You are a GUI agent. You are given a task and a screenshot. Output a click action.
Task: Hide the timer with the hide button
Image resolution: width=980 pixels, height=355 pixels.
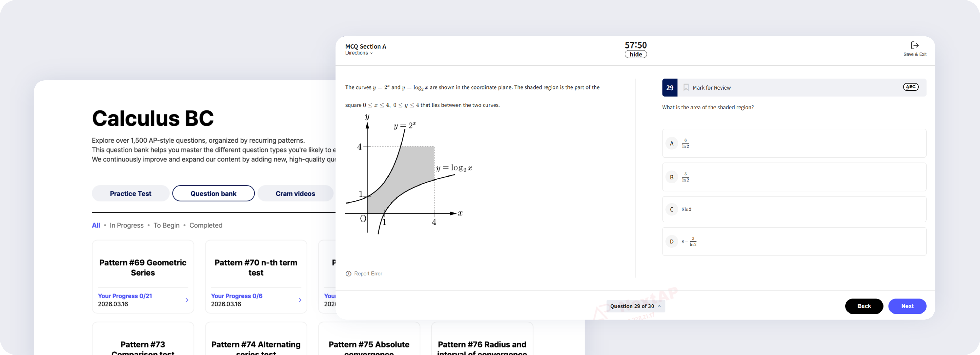pyautogui.click(x=635, y=55)
